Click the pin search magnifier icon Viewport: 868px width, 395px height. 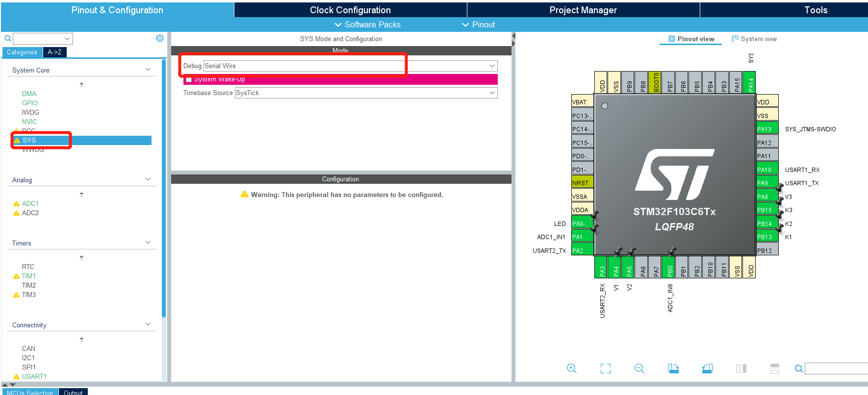[799, 369]
